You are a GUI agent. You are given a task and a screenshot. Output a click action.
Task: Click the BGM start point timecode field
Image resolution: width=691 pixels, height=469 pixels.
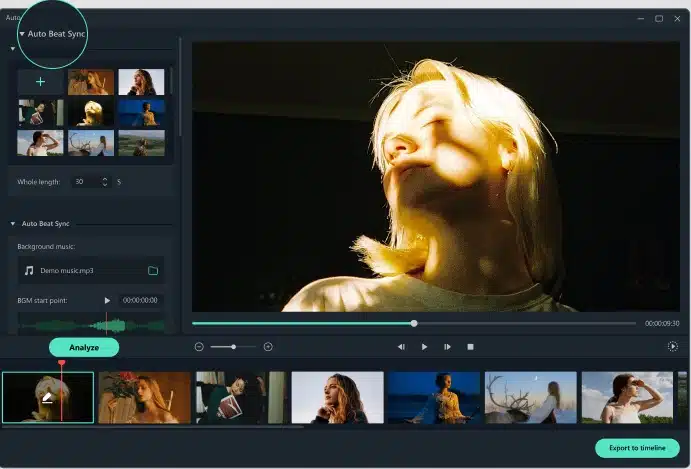coord(140,300)
